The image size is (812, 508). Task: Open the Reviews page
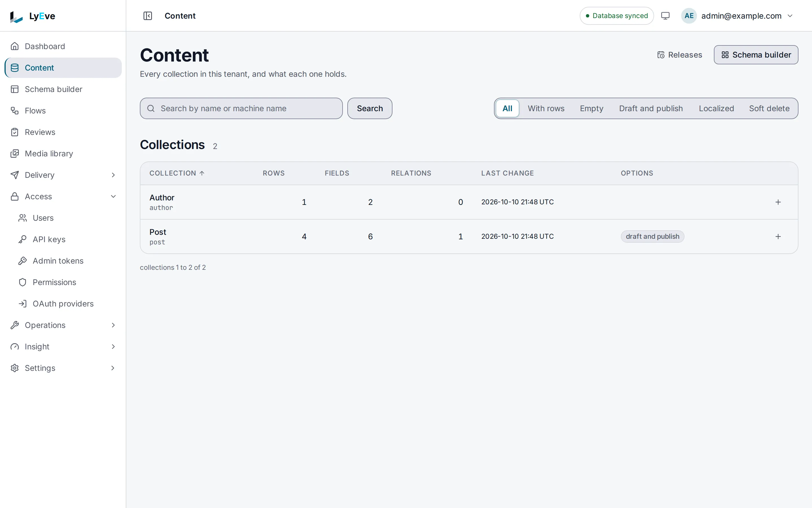click(x=63, y=132)
